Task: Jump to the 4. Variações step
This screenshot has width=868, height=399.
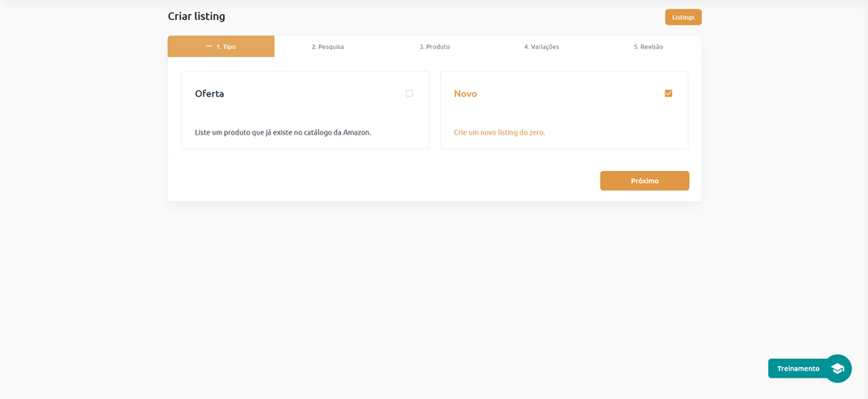Action: [541, 47]
